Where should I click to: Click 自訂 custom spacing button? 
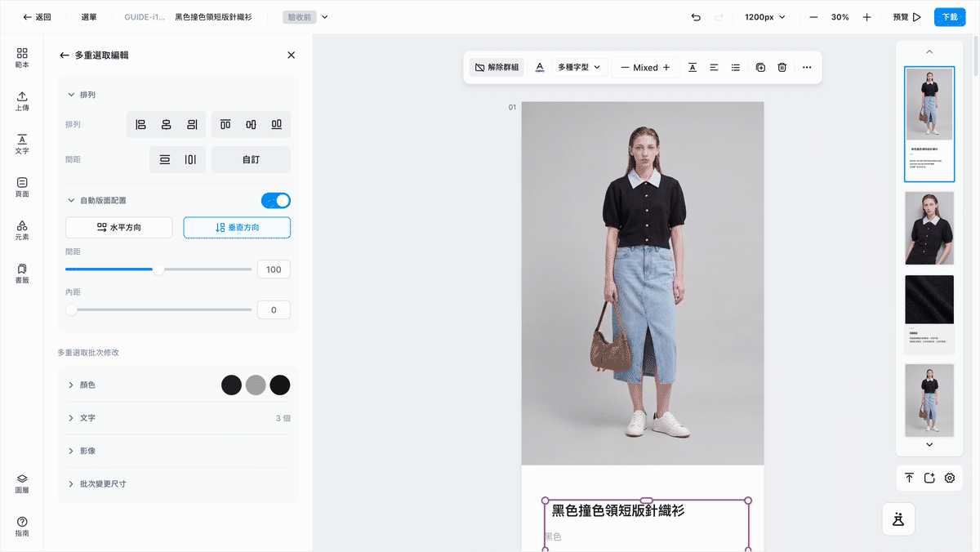coord(251,159)
